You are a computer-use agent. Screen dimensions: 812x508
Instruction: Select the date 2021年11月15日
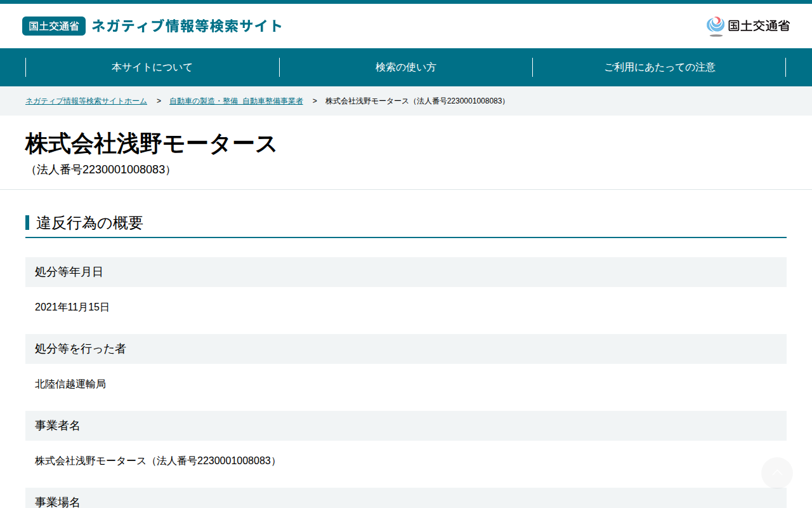pyautogui.click(x=72, y=307)
